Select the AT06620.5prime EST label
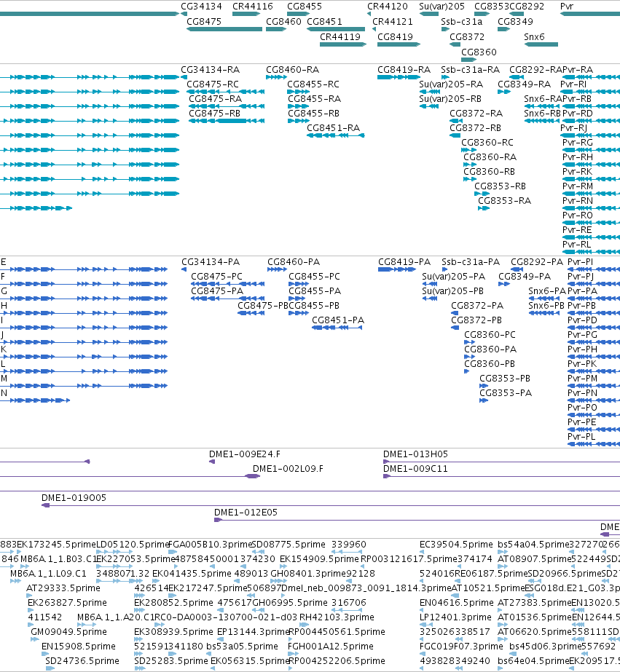 pos(534,632)
